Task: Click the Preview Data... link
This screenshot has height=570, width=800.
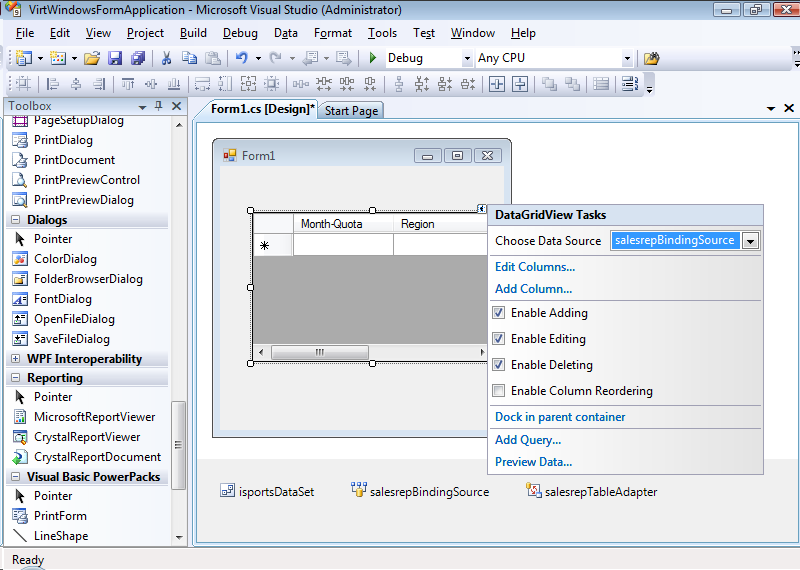Action: pos(533,462)
